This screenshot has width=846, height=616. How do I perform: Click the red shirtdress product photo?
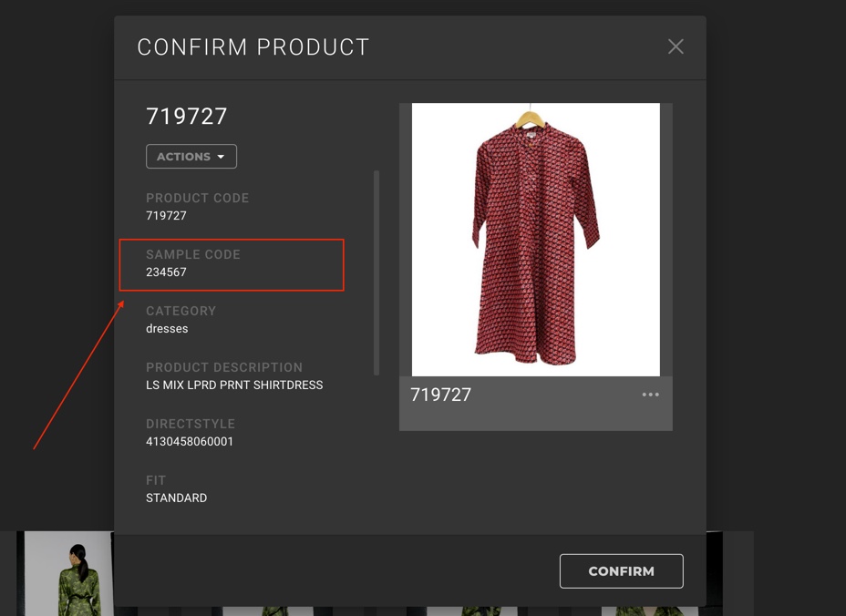click(x=536, y=239)
